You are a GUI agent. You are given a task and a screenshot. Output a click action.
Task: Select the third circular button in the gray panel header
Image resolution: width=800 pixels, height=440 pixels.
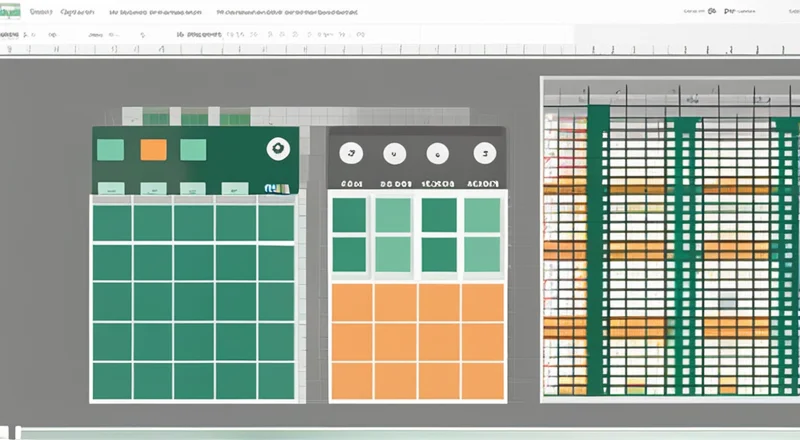(x=438, y=153)
